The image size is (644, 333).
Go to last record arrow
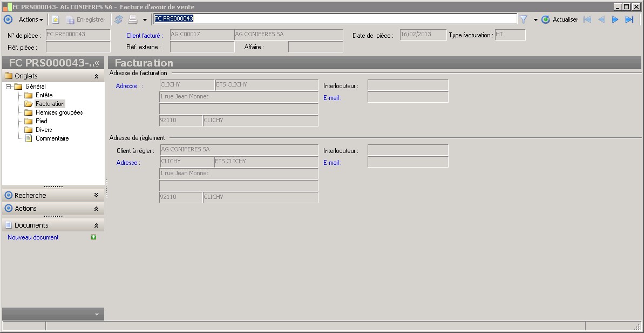(629, 19)
